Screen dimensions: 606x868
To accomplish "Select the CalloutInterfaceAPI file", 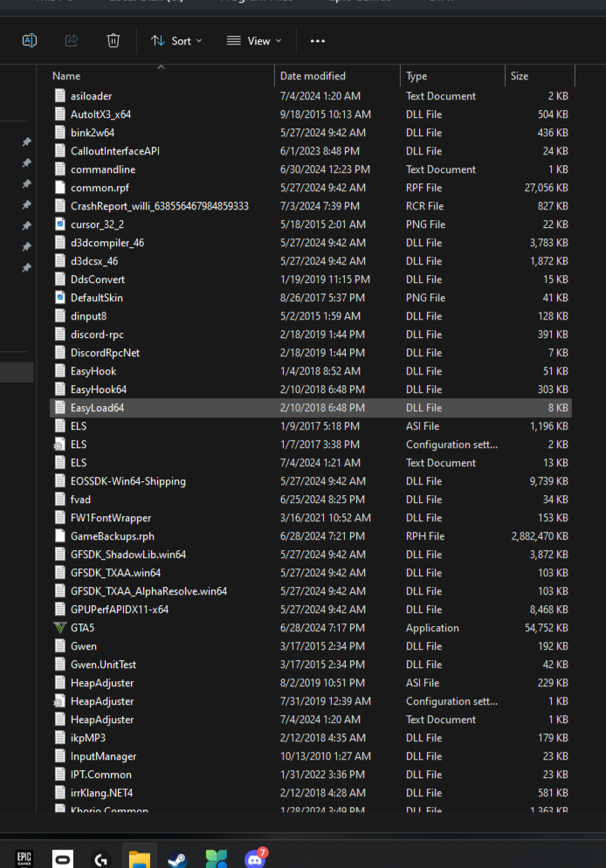I will (311, 151).
